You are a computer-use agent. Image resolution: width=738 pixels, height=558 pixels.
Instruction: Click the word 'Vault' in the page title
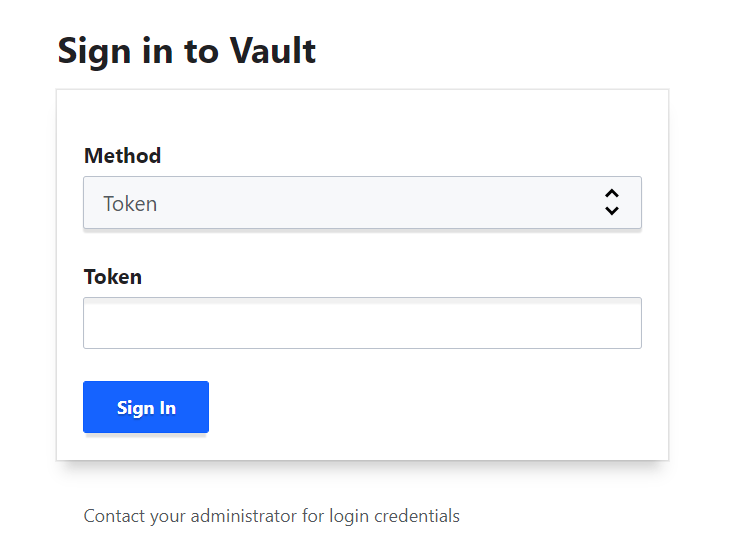275,50
